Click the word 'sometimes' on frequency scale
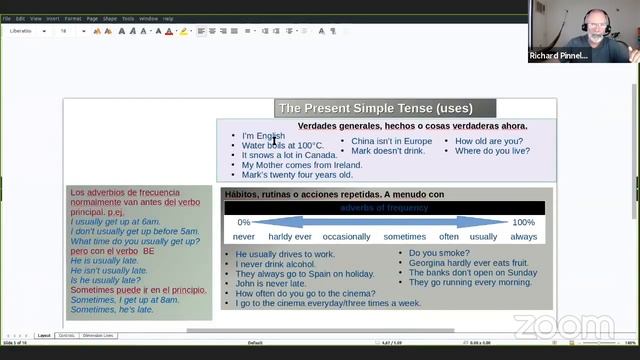This screenshot has height=360, width=640. click(x=404, y=237)
